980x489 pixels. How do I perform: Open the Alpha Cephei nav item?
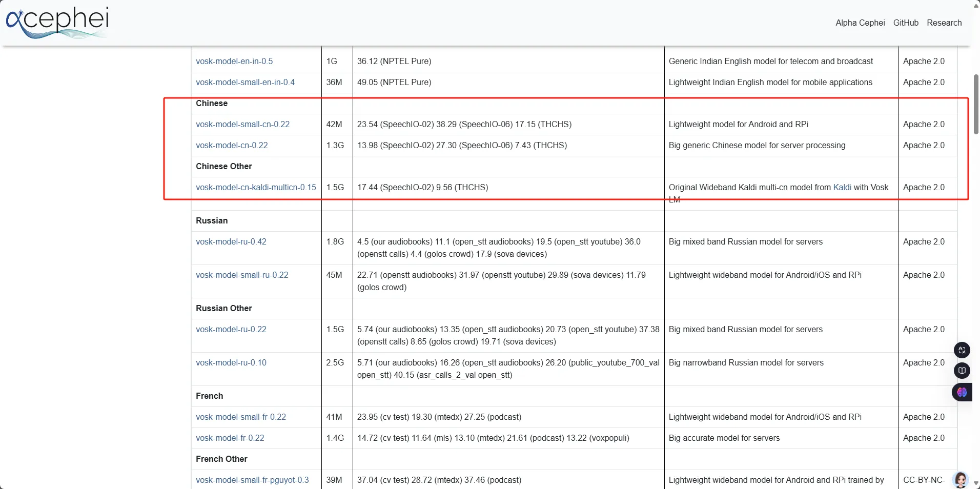[x=860, y=23]
